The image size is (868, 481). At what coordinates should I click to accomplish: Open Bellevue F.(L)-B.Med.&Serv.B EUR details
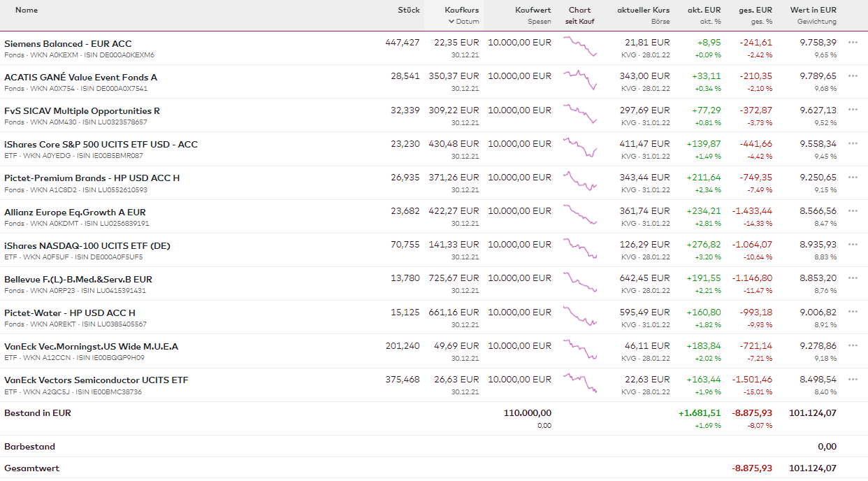(78, 279)
